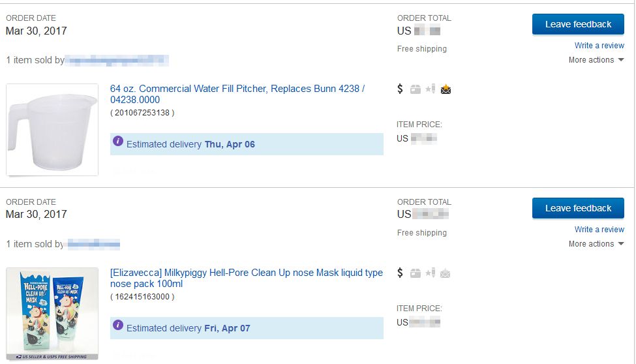The height and width of the screenshot is (364, 636).
Task: Expand More actions for the water pitcher order
Action: point(596,60)
